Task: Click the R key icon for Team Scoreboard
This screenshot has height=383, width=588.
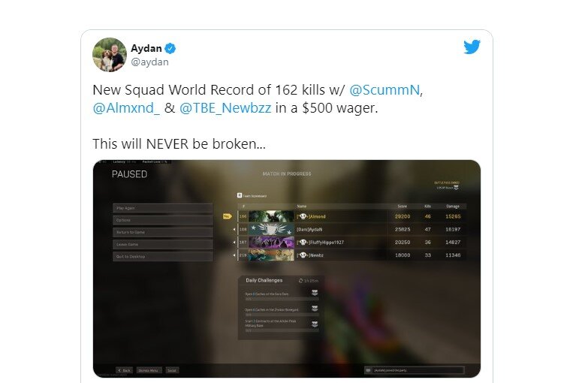Action: pos(240,195)
